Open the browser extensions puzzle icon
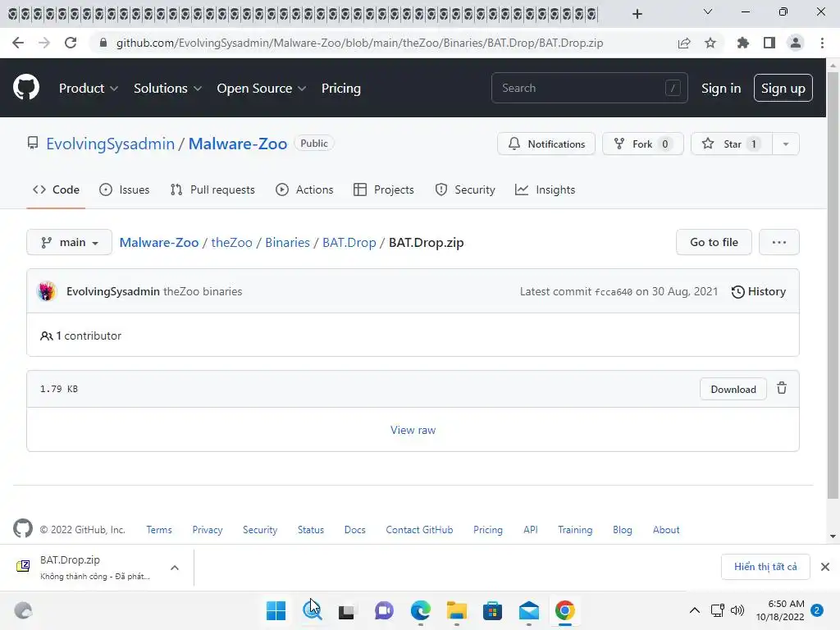 [x=742, y=43]
